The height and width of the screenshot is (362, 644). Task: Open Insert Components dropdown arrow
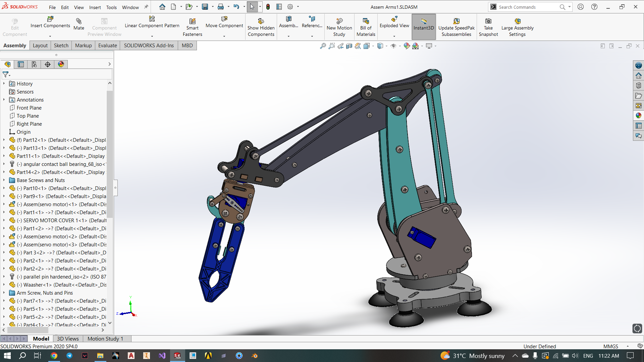point(50,36)
